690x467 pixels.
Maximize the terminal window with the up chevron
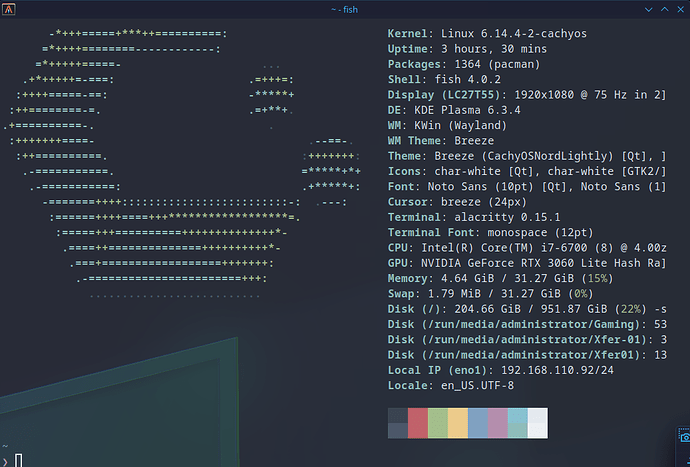point(664,9)
